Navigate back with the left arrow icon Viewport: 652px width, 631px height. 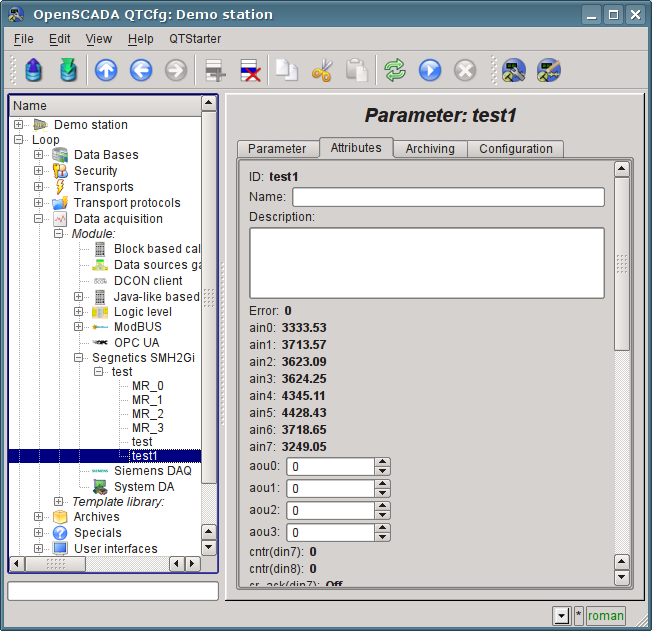click(x=141, y=70)
